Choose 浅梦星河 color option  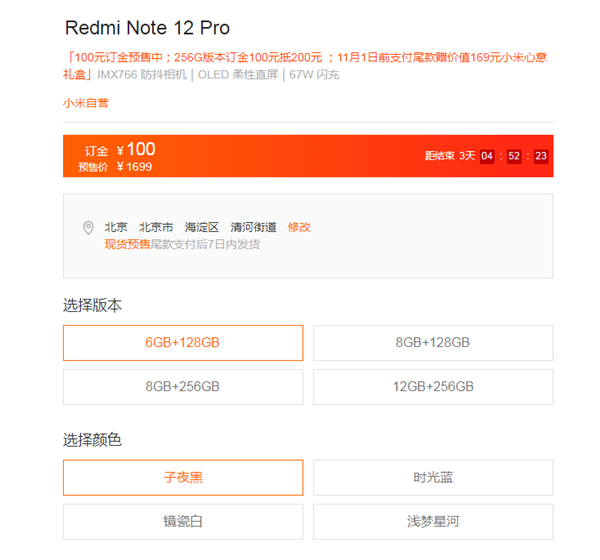click(433, 522)
